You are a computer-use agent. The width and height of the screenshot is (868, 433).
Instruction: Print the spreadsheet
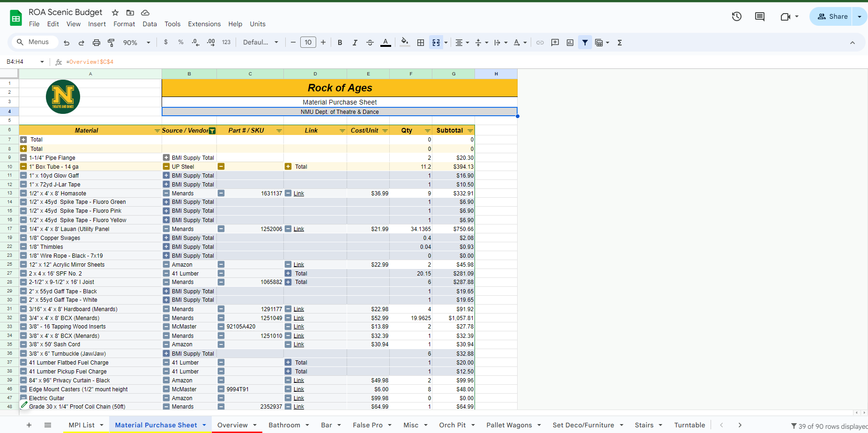coord(96,43)
